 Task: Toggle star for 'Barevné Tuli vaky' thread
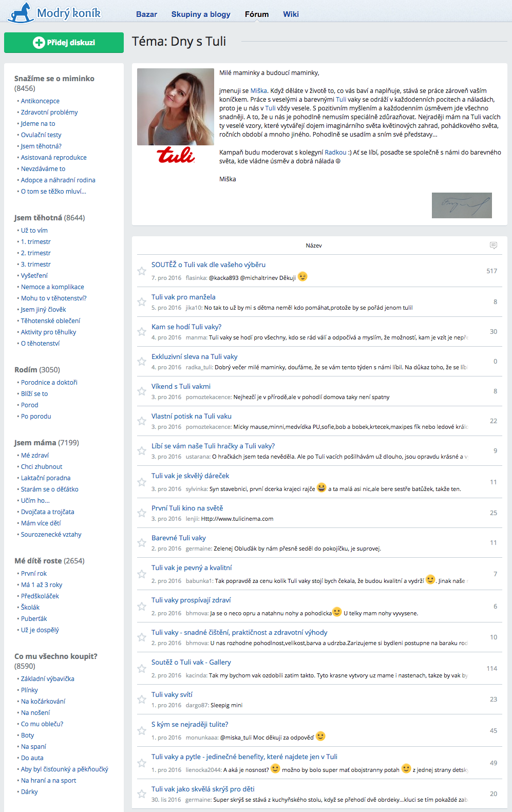click(x=142, y=542)
